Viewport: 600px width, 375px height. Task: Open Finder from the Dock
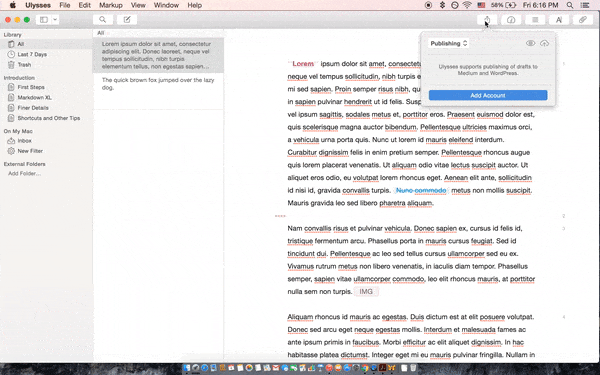187,368
